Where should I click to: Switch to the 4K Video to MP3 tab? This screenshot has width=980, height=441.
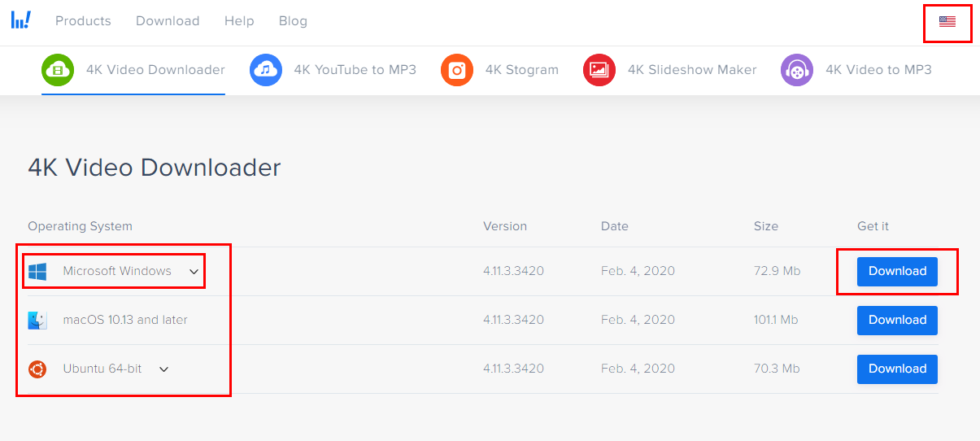coord(856,70)
